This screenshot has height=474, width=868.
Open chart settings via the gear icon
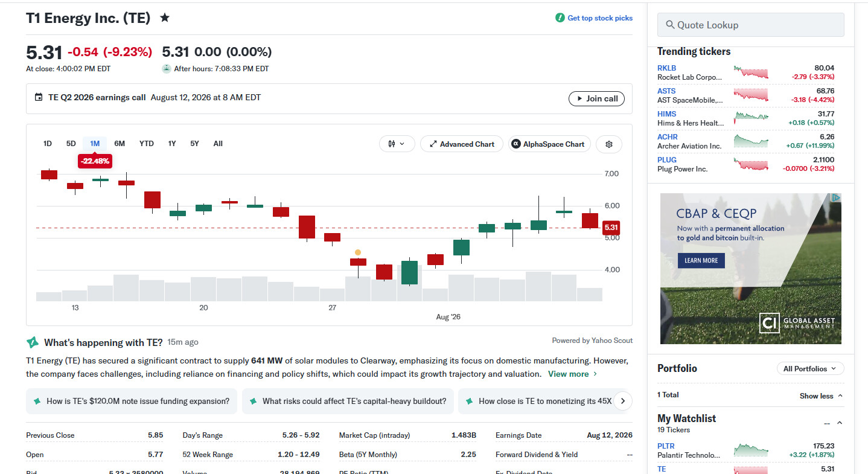[609, 144]
